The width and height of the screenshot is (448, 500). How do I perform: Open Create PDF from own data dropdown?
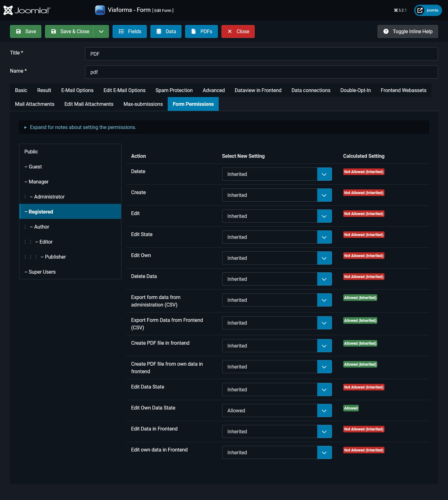point(277,367)
